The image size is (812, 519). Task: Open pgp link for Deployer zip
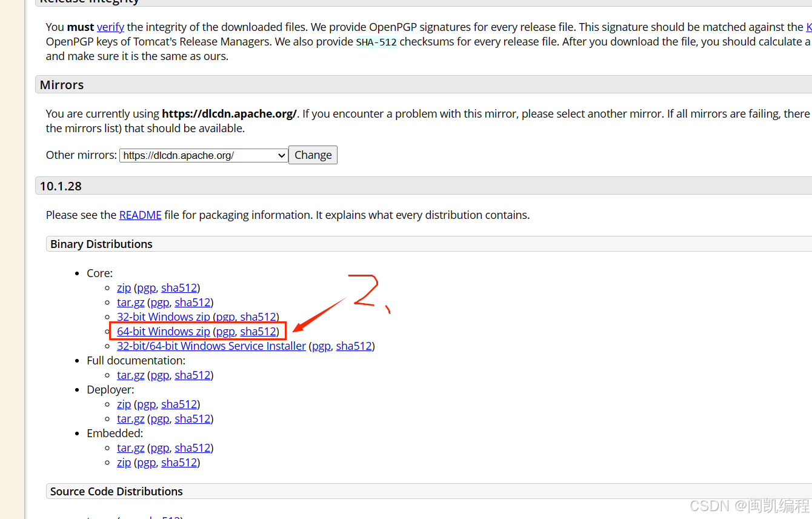[x=146, y=404]
